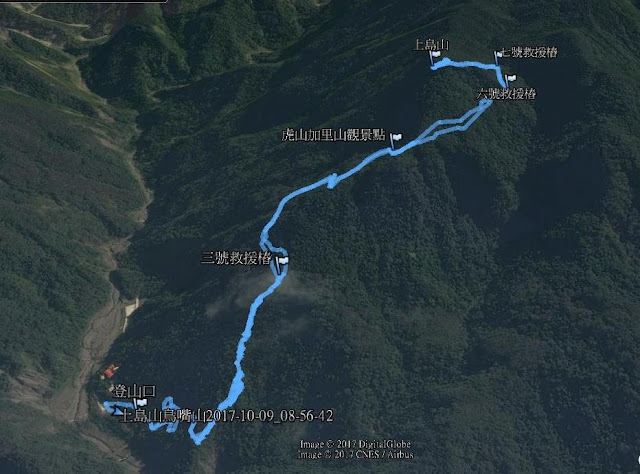Click the 上島山 text label

[431, 45]
